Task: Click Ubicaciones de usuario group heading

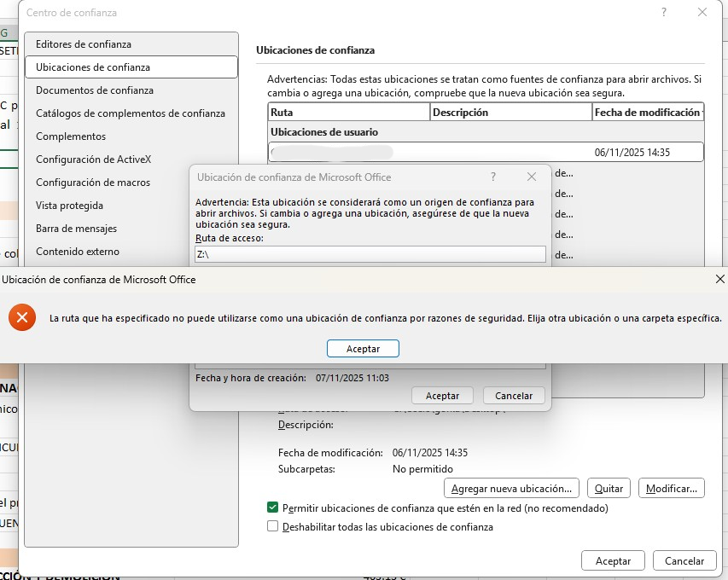Action: (x=324, y=132)
